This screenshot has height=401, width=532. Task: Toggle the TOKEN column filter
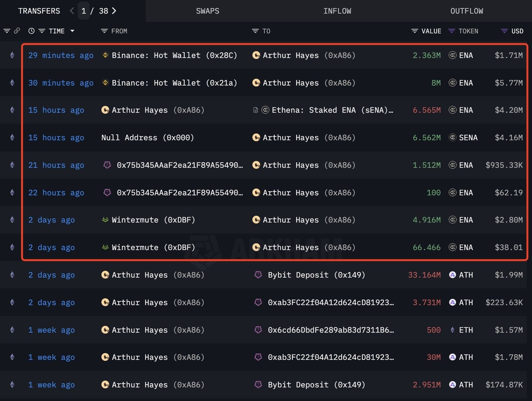[x=452, y=31]
